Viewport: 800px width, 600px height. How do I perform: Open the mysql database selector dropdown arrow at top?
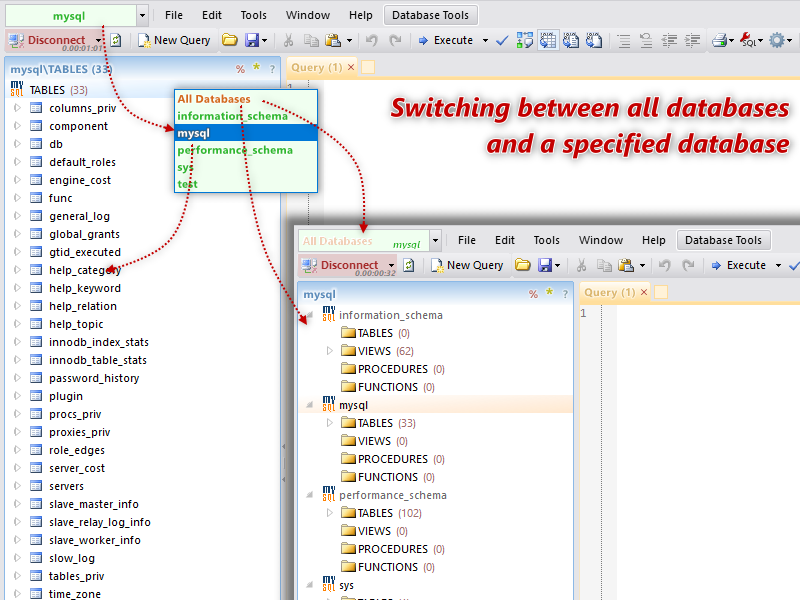pos(142,16)
